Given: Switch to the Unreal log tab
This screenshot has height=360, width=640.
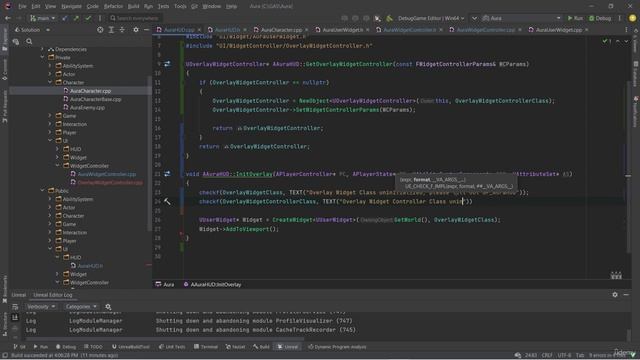Looking at the screenshot, I should coord(19,295).
